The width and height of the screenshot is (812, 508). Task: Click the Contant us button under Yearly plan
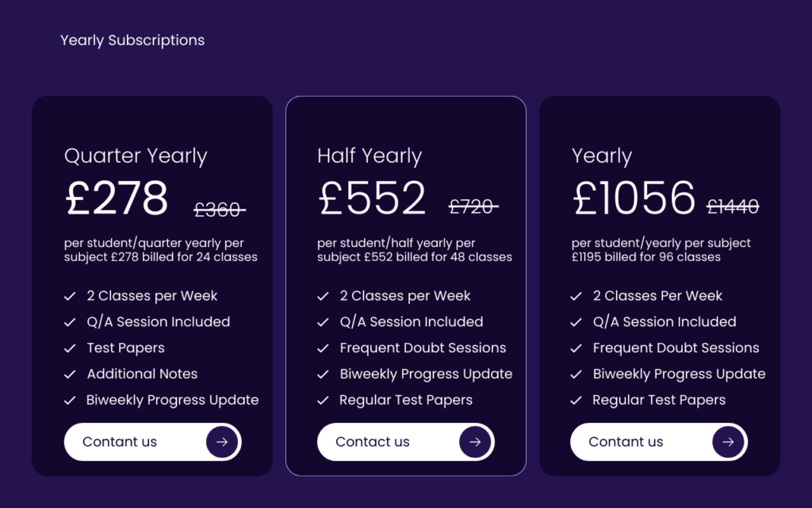point(659,442)
